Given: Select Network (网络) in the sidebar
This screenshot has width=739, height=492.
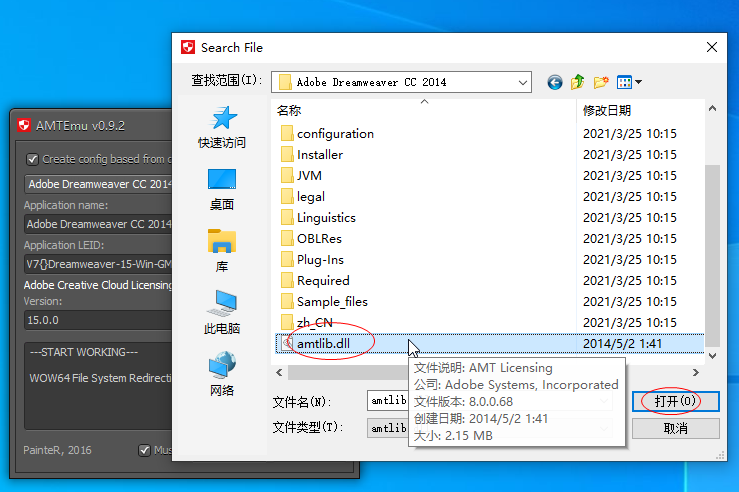Looking at the screenshot, I should click(222, 374).
